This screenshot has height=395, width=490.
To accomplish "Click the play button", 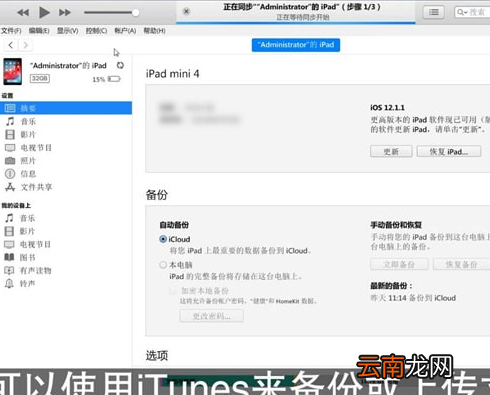I will [44, 13].
